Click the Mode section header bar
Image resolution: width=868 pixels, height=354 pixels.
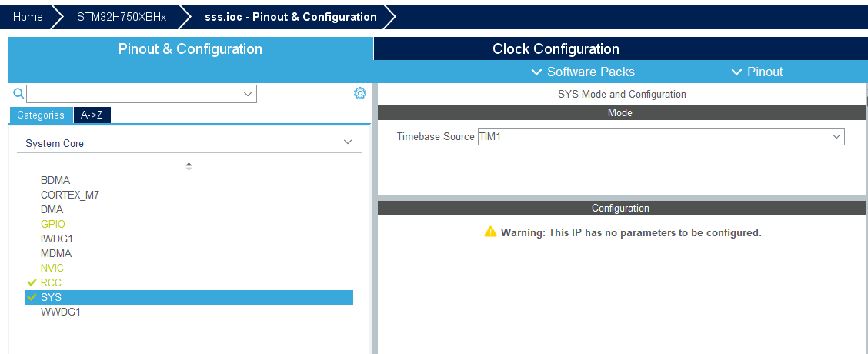pyautogui.click(x=622, y=112)
